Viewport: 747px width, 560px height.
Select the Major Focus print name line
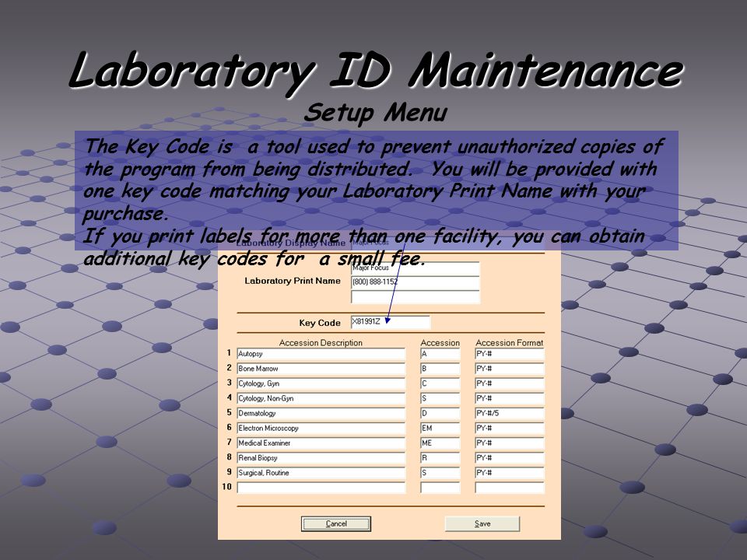pos(415,268)
